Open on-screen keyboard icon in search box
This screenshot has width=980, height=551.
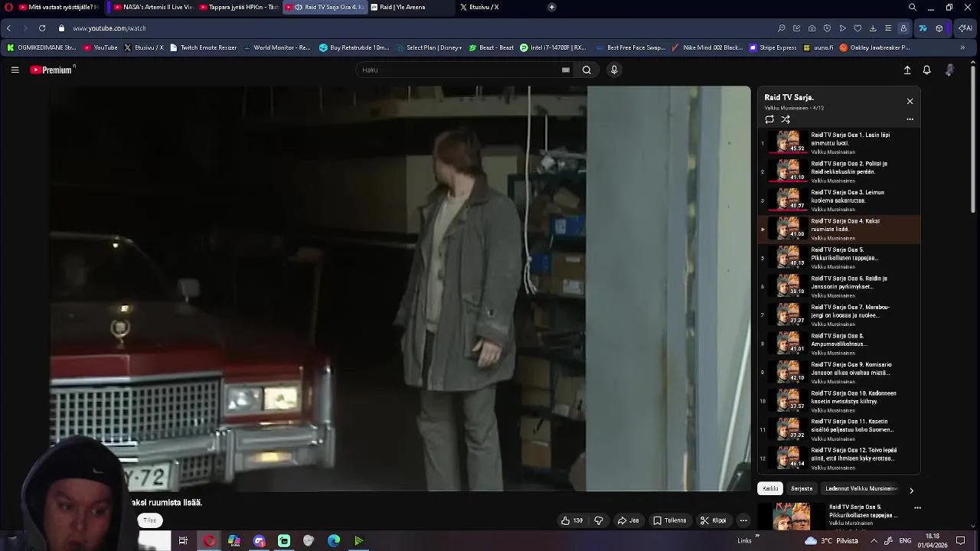(566, 70)
